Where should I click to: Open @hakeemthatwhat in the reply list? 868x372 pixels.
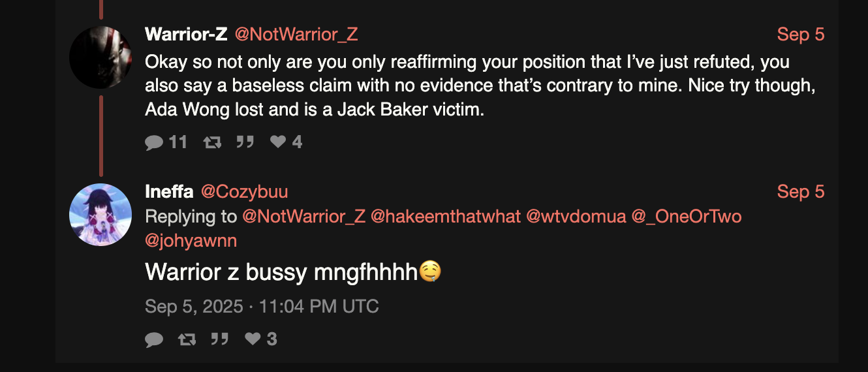click(446, 216)
